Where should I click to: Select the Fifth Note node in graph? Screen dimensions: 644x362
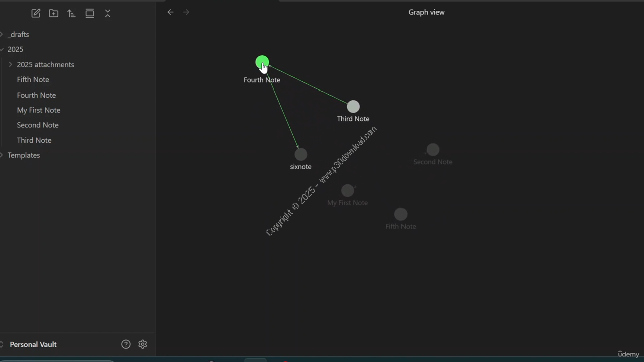pyautogui.click(x=400, y=215)
